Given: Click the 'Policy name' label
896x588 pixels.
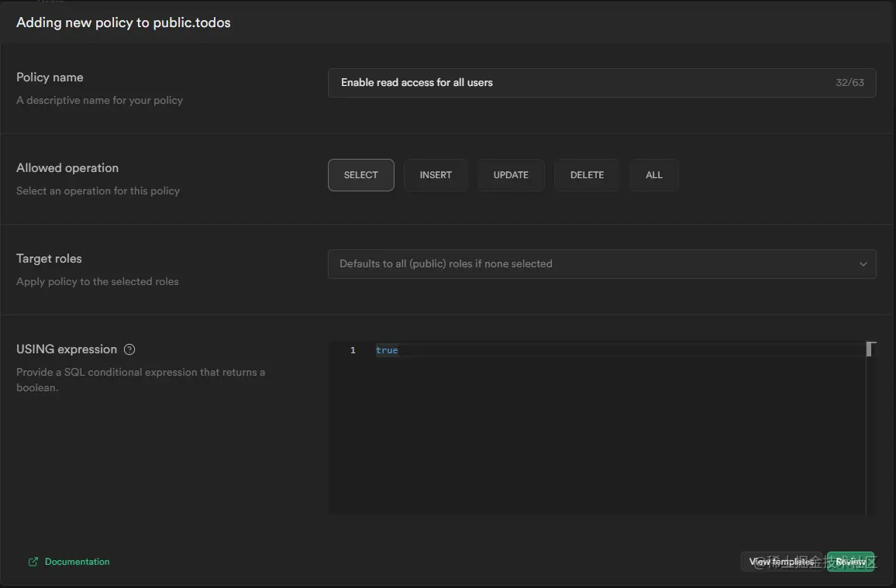Looking at the screenshot, I should point(50,77).
